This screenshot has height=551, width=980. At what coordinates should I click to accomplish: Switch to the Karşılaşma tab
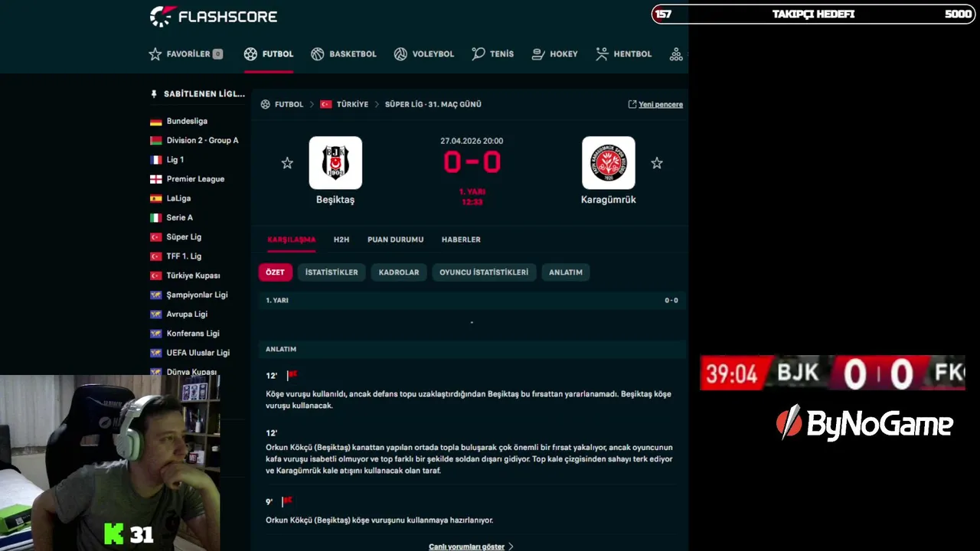coord(291,240)
